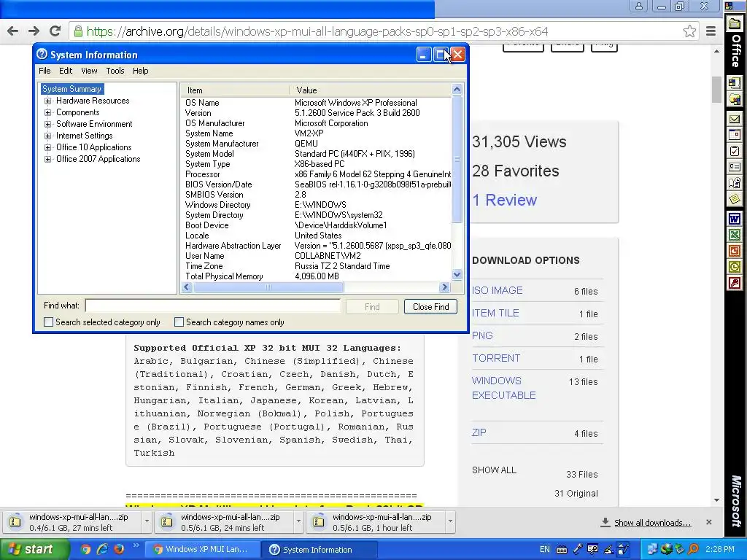Open the Office shortcut bar folder icon

pyautogui.click(x=735, y=23)
